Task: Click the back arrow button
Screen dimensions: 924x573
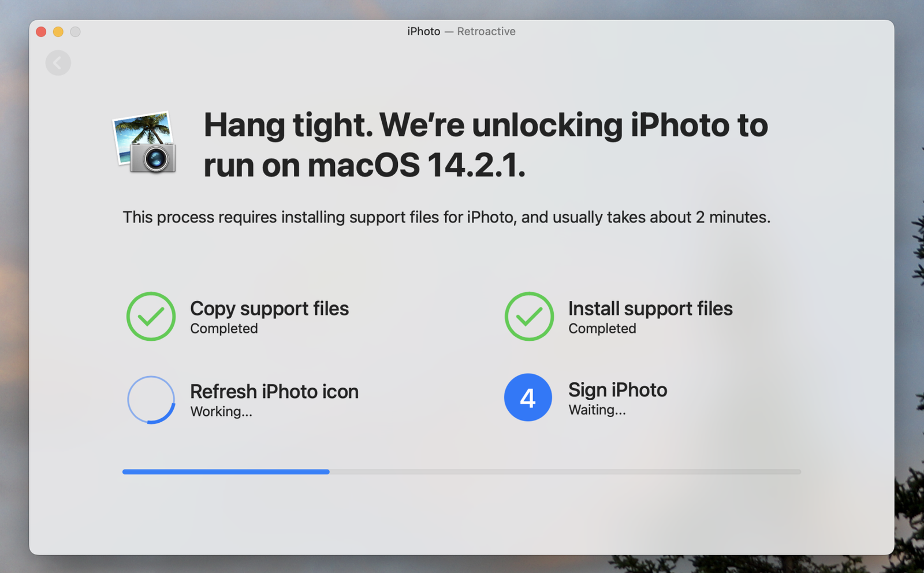Action: pos(58,63)
